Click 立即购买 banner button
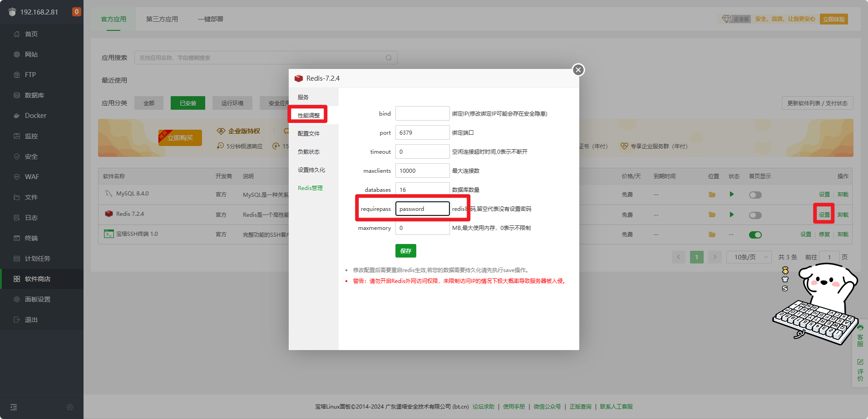868x419 pixels. [180, 137]
